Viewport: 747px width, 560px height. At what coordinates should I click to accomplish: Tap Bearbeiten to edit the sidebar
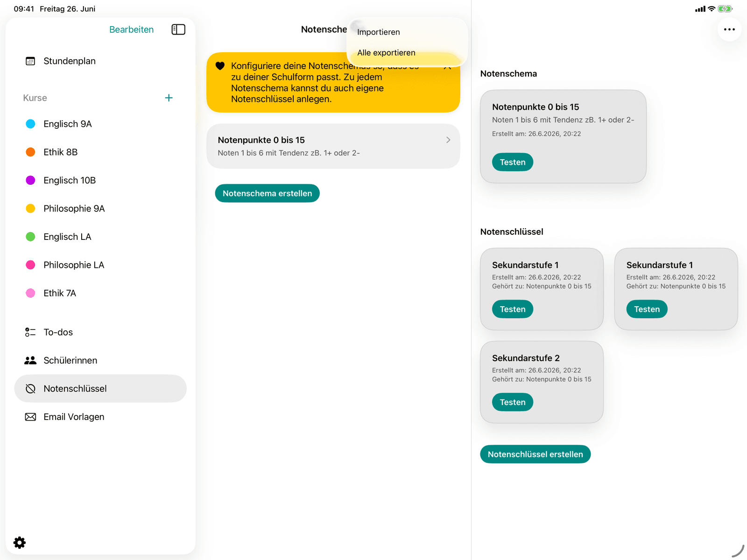tap(131, 29)
